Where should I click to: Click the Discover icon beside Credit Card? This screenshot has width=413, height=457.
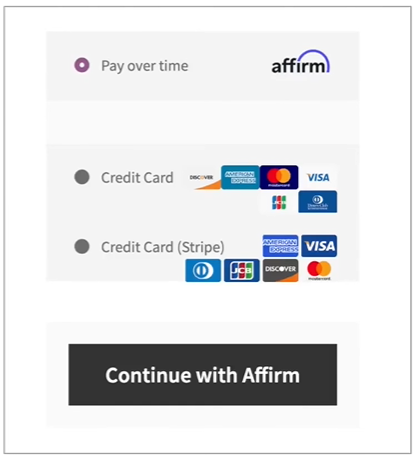202,178
